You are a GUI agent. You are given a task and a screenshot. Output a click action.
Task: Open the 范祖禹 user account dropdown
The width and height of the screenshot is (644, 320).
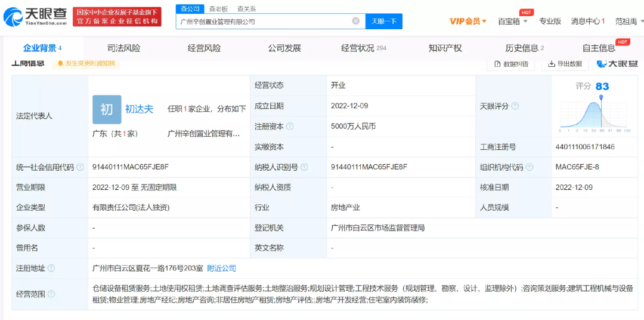pyautogui.click(x=628, y=21)
